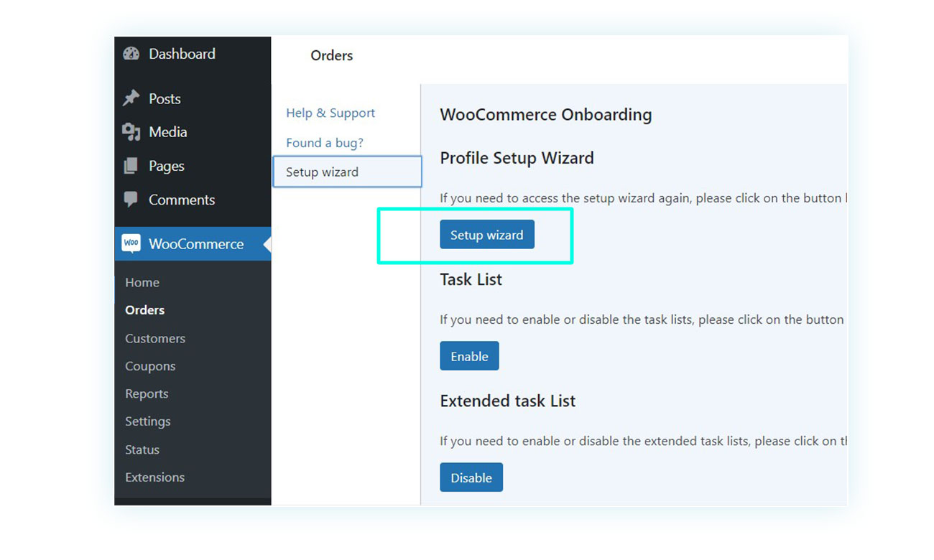Image resolution: width=934 pixels, height=560 pixels.
Task: Click the WooCommerce Woo logo icon
Action: (x=131, y=244)
